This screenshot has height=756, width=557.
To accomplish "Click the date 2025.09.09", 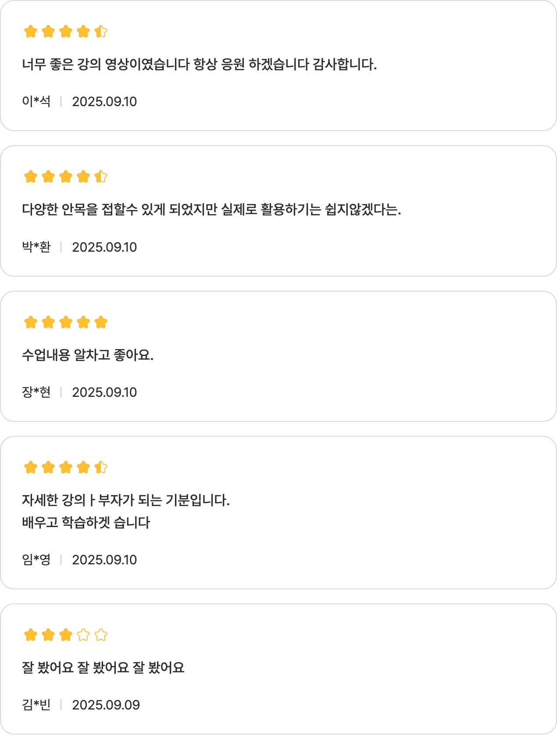I will tap(106, 705).
